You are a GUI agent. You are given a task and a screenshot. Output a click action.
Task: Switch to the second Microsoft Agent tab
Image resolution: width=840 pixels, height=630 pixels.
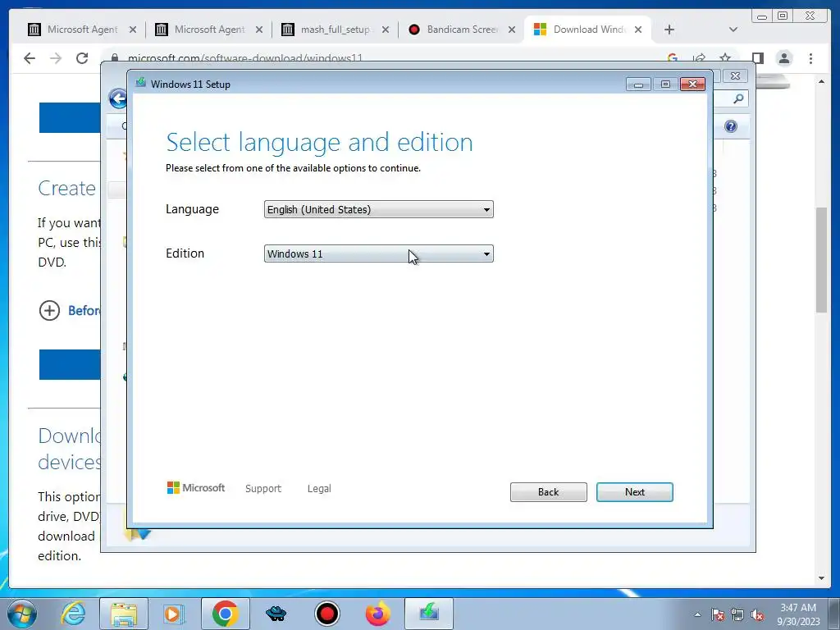209,30
